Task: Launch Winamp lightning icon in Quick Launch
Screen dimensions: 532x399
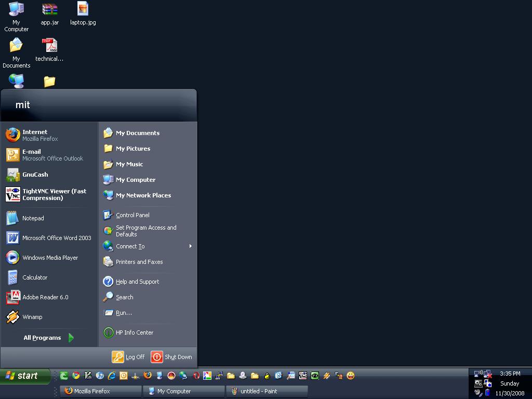Action: [327, 375]
